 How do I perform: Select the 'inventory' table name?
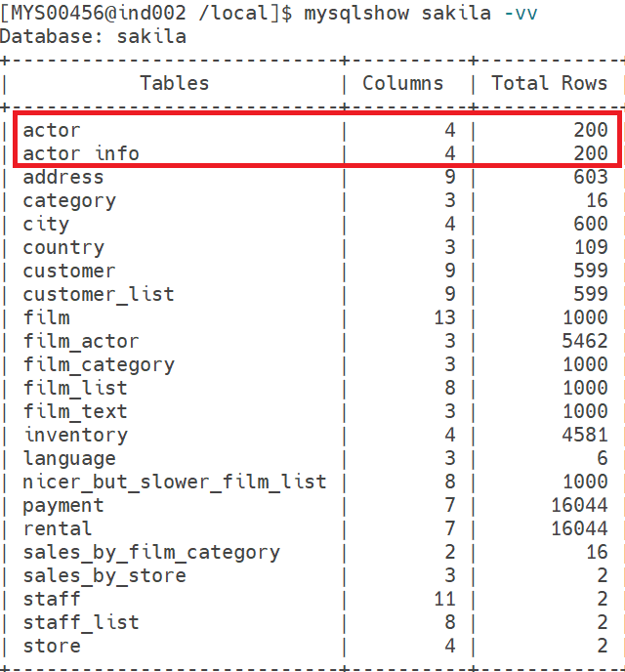pyautogui.click(x=75, y=435)
